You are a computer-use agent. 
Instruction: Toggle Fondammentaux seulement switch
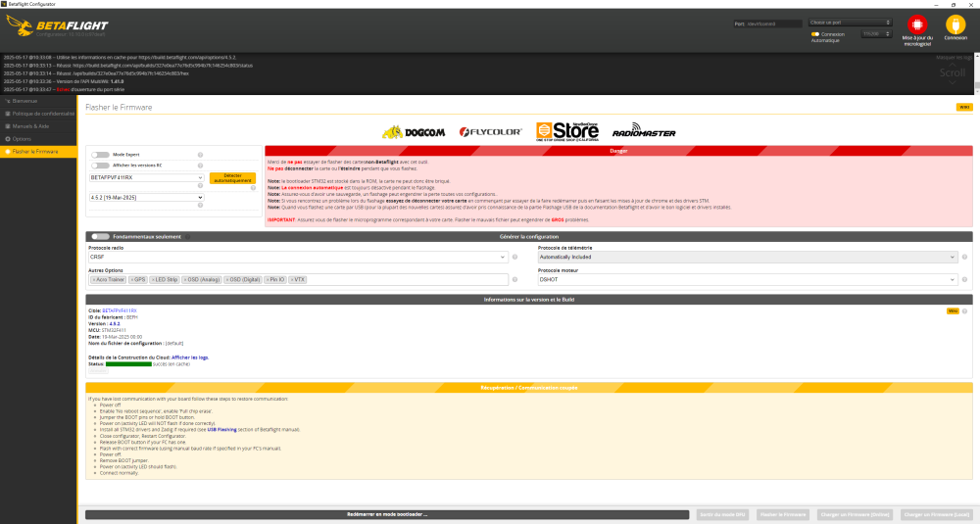(100, 237)
